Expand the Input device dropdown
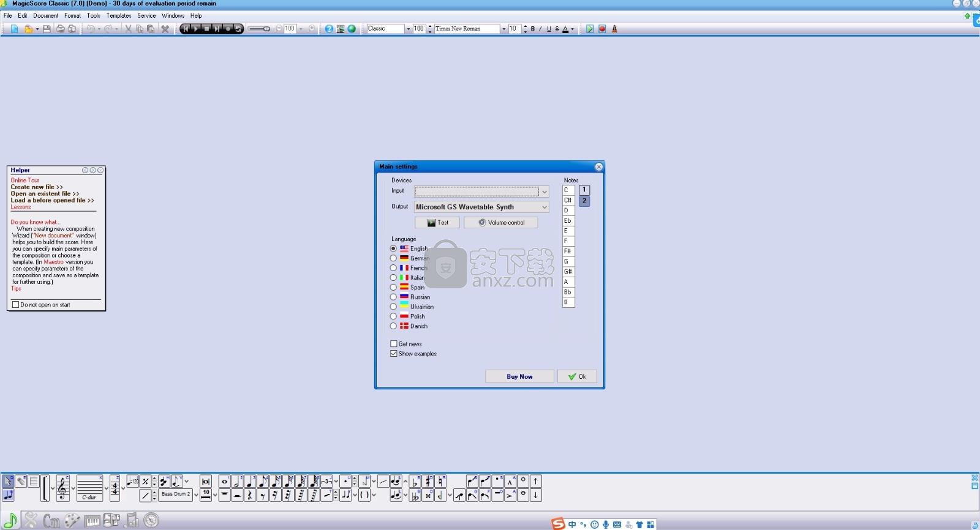980x530 pixels. pos(545,192)
